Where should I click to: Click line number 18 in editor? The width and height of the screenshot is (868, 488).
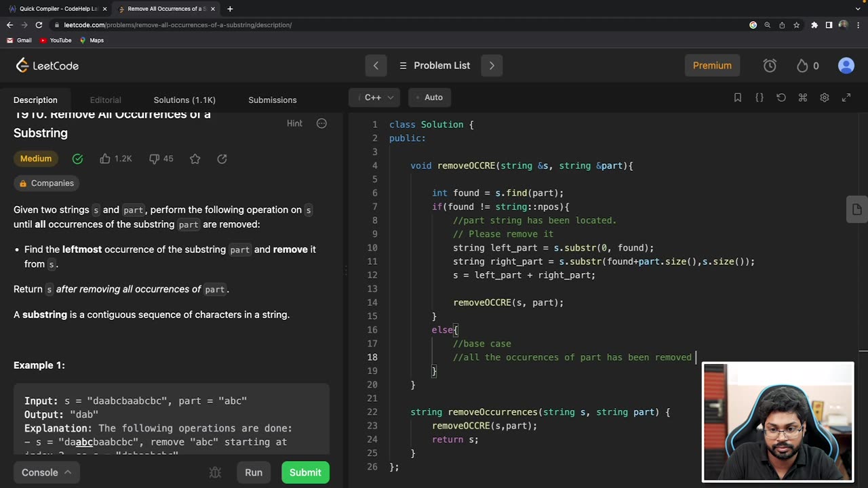point(372,357)
